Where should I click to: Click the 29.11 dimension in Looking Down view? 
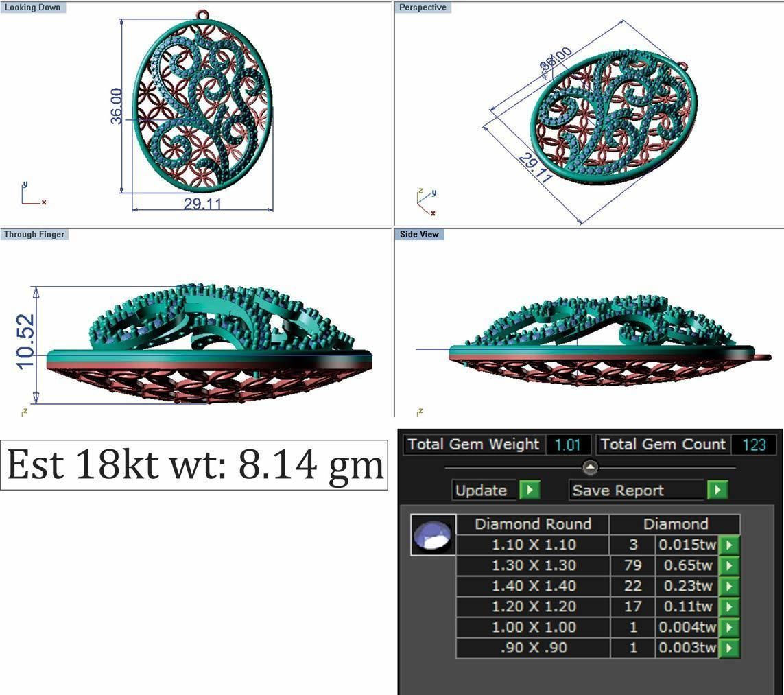pyautogui.click(x=202, y=204)
